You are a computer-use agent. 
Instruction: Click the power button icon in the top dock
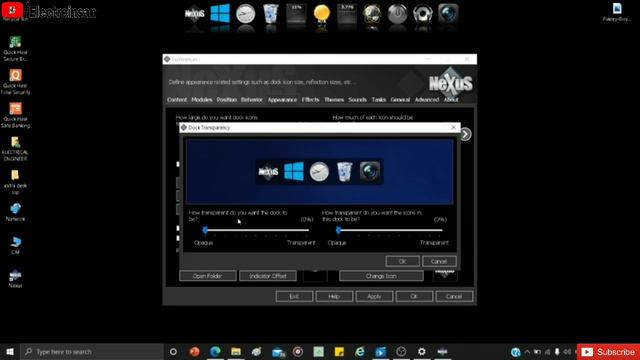pyautogui.click(x=397, y=14)
